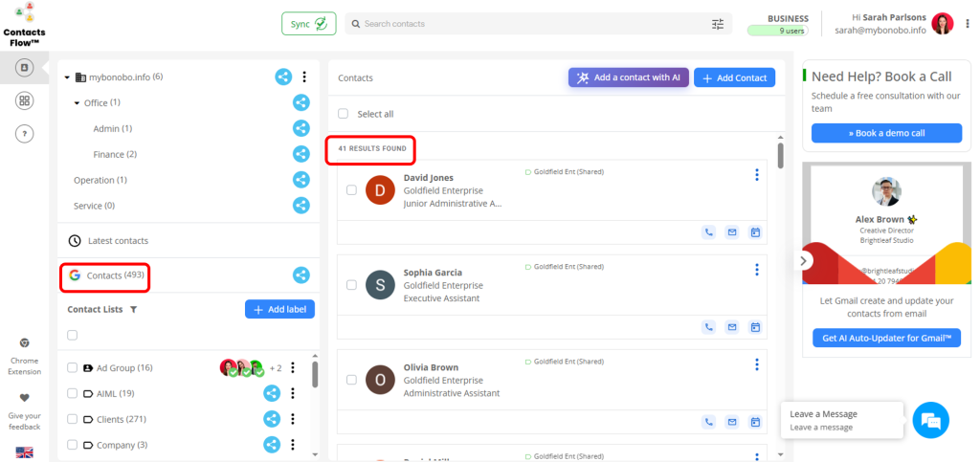980x462 pixels.
Task: Click the search filter options icon
Action: pos(718,24)
